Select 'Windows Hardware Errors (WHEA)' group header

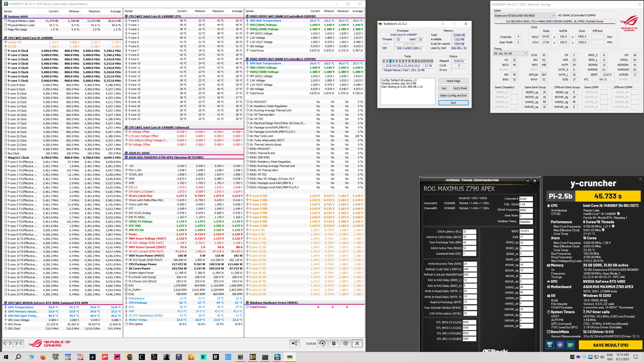pyautogui.click(x=304, y=303)
